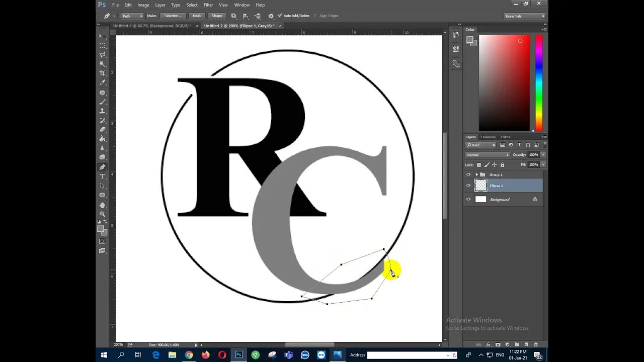
Task: Hide the Ellipse 1 layer
Action: 468,186
